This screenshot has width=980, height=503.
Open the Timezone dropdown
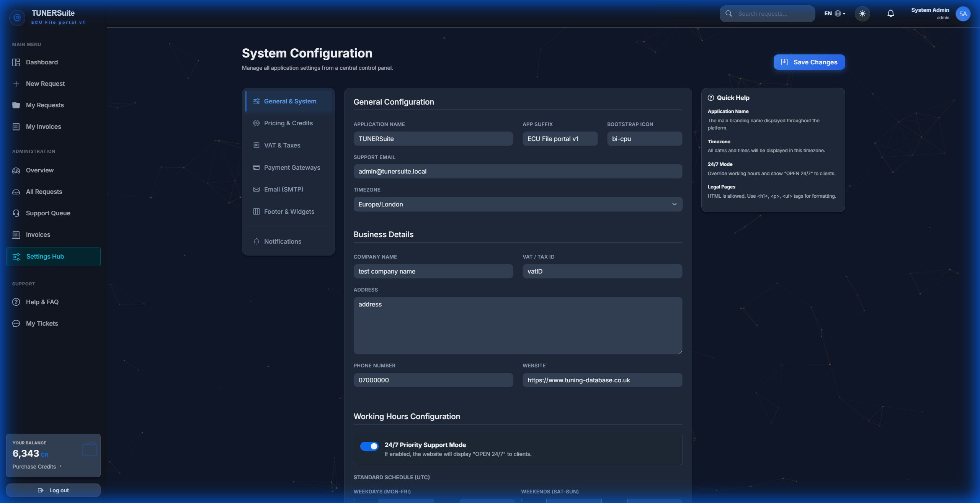tap(518, 204)
